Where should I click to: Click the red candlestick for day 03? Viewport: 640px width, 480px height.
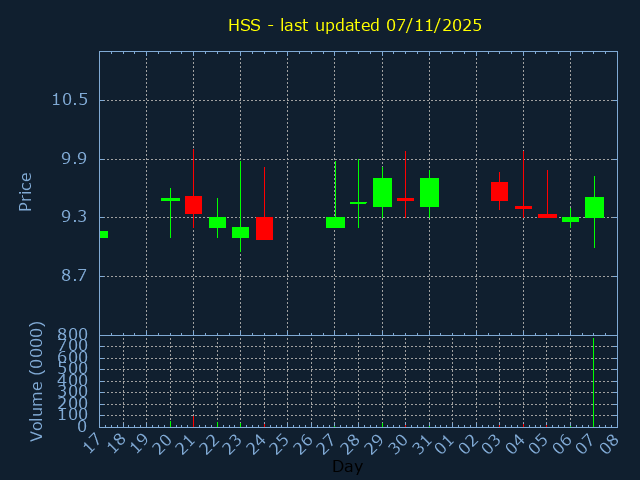499,191
